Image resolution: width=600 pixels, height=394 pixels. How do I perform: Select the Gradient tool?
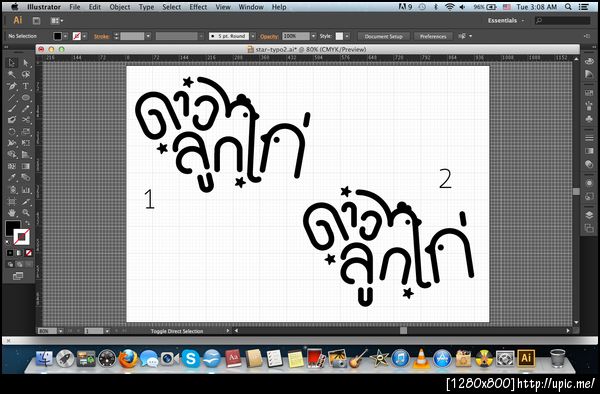[x=26, y=166]
